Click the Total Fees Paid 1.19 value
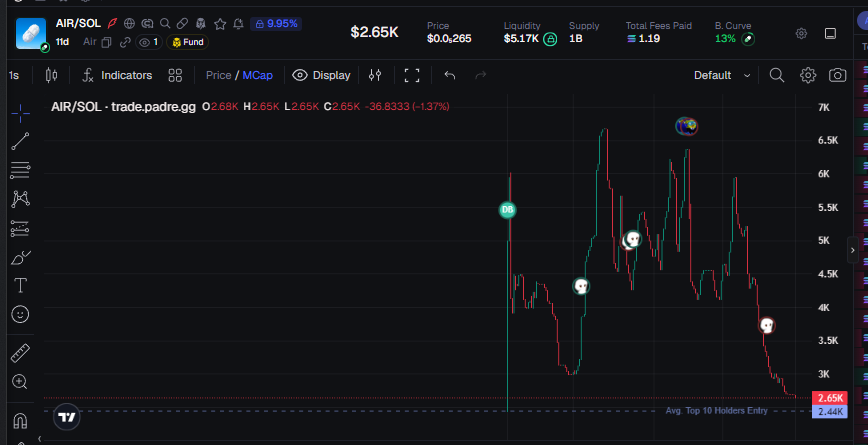 [643, 39]
